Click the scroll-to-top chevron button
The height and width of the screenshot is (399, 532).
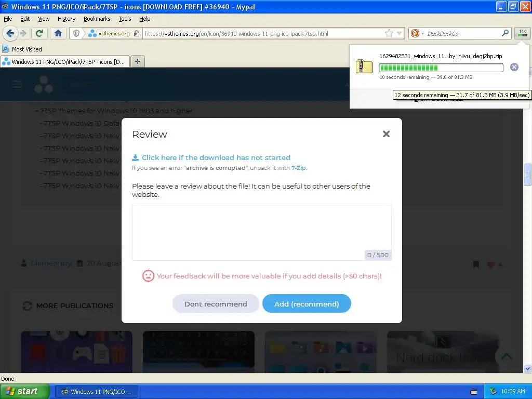[507, 356]
